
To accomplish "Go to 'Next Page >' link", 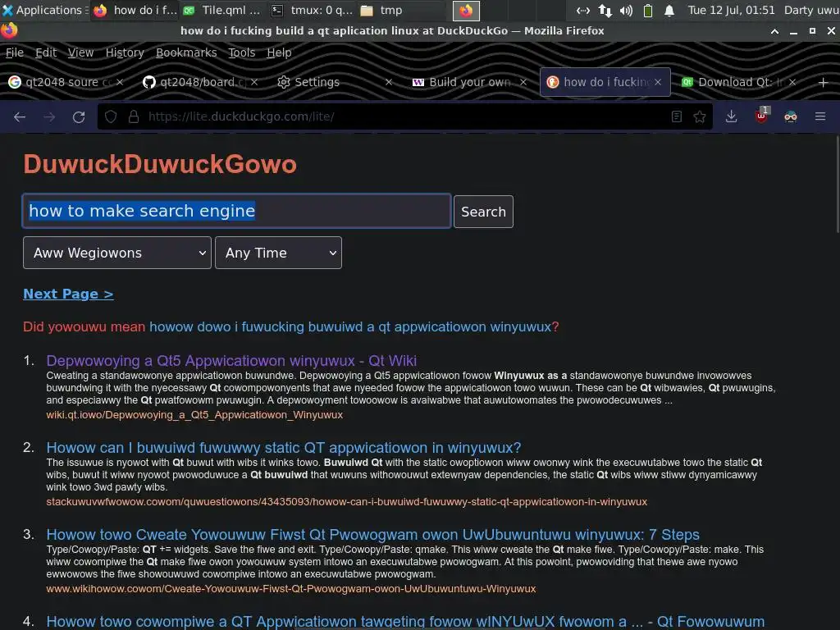I will pyautogui.click(x=68, y=294).
